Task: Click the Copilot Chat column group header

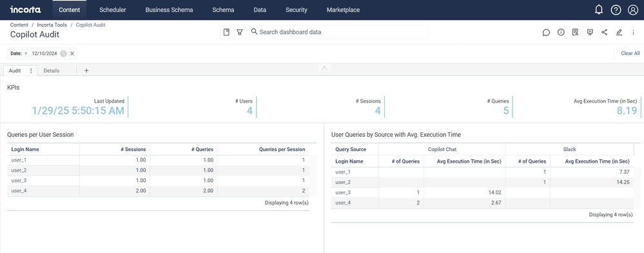Action: click(442, 149)
